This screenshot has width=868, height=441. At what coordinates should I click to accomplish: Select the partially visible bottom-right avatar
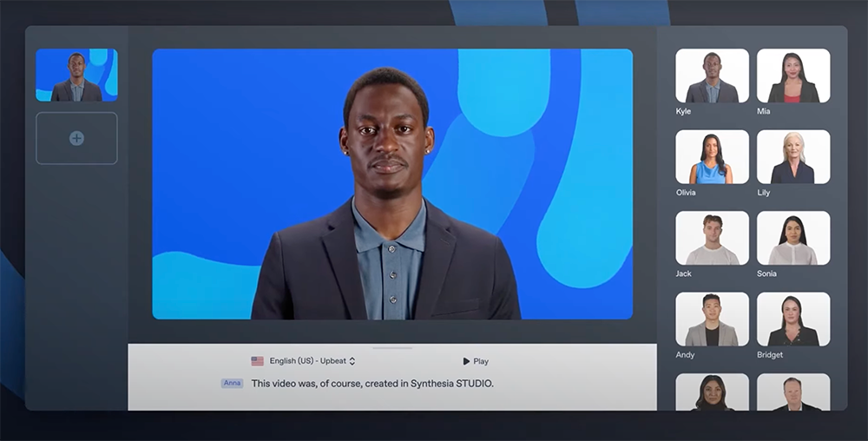coord(792,392)
